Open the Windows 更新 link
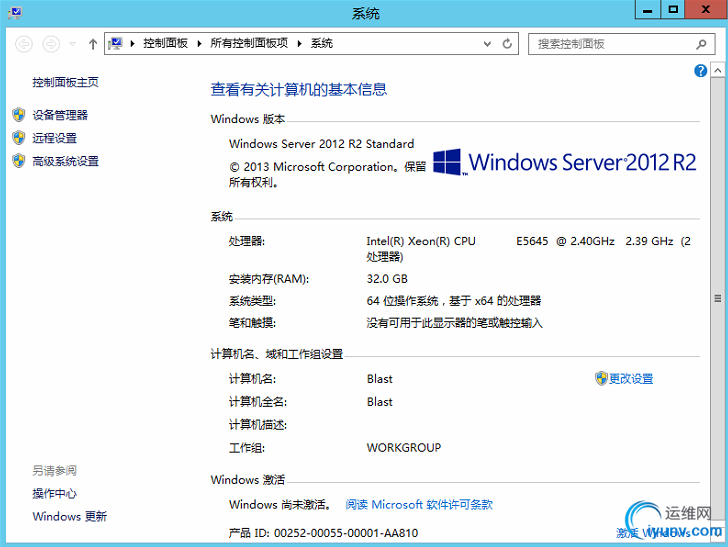The width and height of the screenshot is (728, 547). point(70,516)
